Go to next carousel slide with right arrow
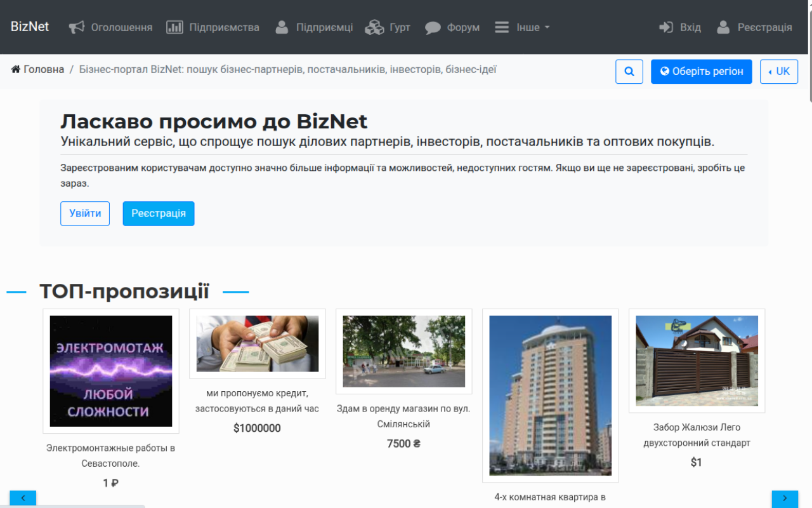This screenshot has height=508, width=812. [785, 498]
